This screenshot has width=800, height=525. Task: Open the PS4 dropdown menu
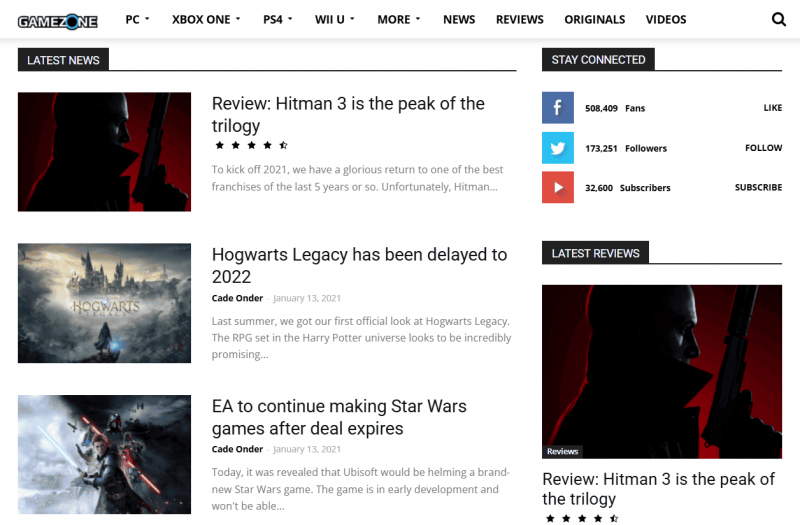(277, 19)
